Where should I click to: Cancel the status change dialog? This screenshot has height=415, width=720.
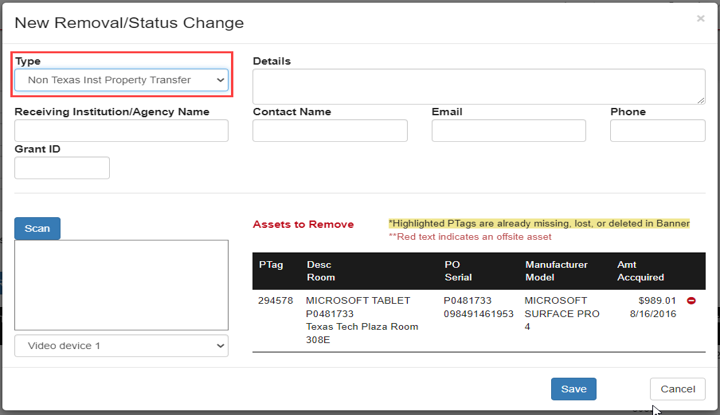[x=678, y=389]
